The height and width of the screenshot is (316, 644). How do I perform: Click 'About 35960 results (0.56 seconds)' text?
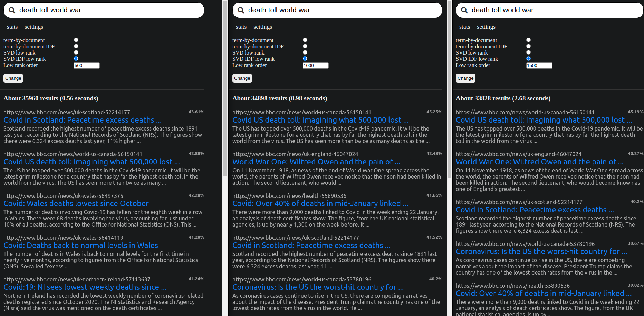(x=51, y=98)
